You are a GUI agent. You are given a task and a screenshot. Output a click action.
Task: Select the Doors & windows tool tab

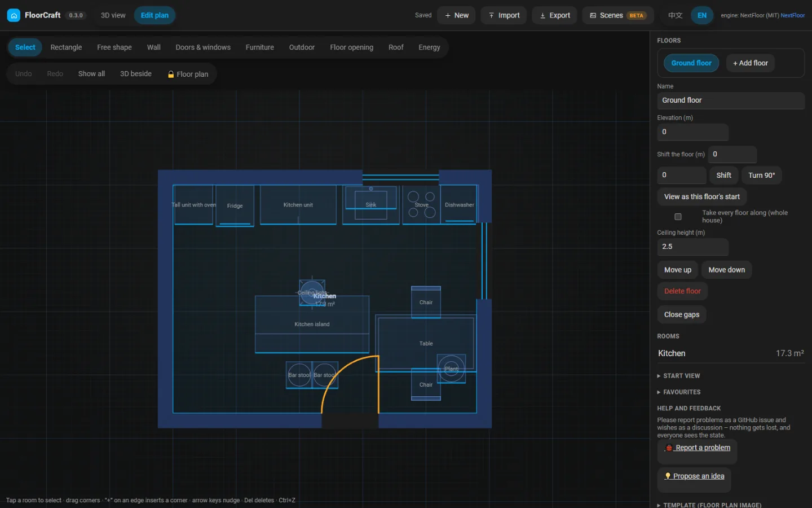point(203,47)
